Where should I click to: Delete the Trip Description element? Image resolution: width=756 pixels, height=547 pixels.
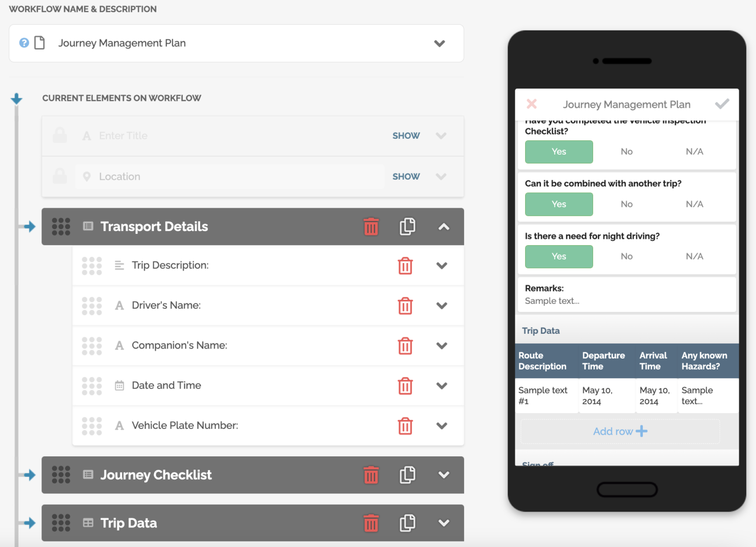coord(405,265)
